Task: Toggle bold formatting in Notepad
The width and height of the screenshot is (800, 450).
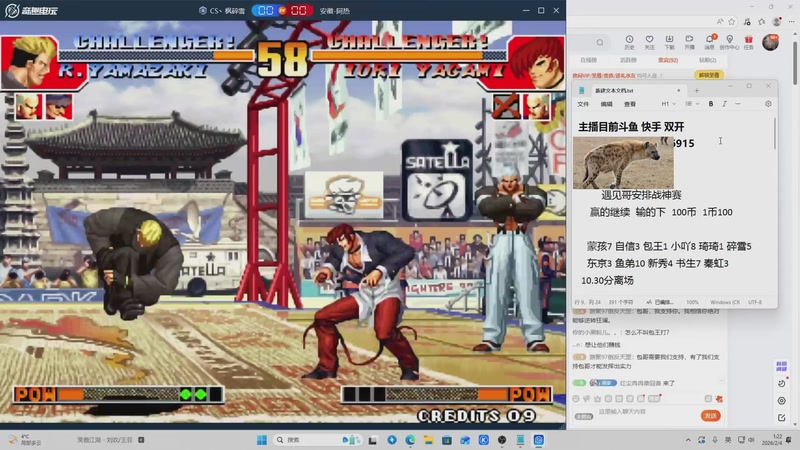Action: (x=711, y=104)
